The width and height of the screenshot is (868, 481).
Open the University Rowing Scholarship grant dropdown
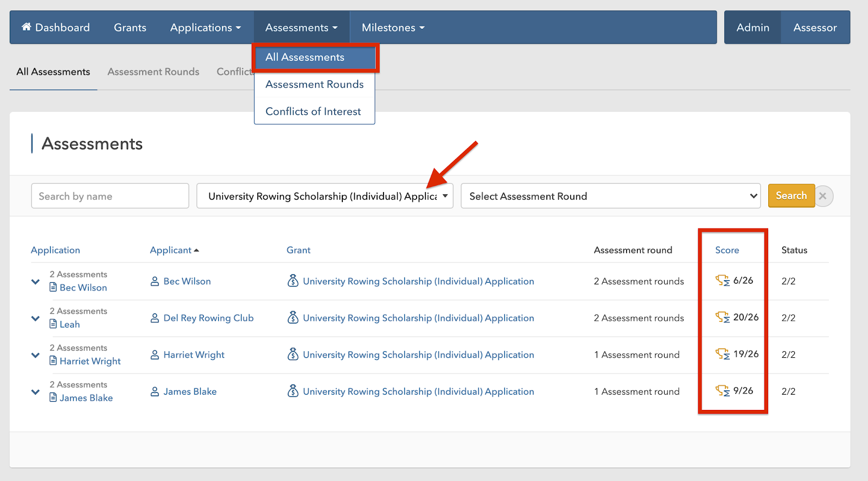[x=324, y=196]
